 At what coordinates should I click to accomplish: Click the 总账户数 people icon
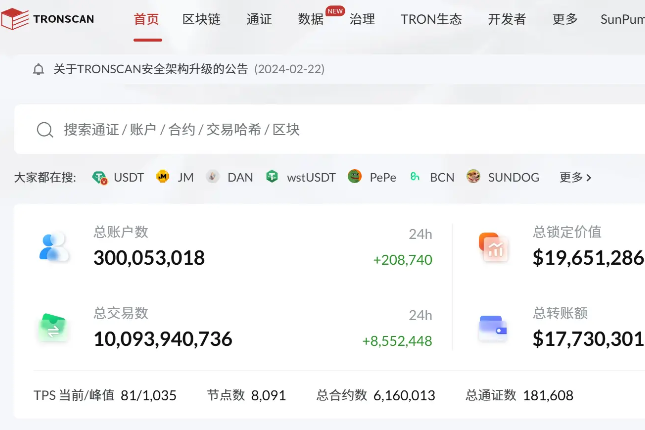(x=53, y=247)
